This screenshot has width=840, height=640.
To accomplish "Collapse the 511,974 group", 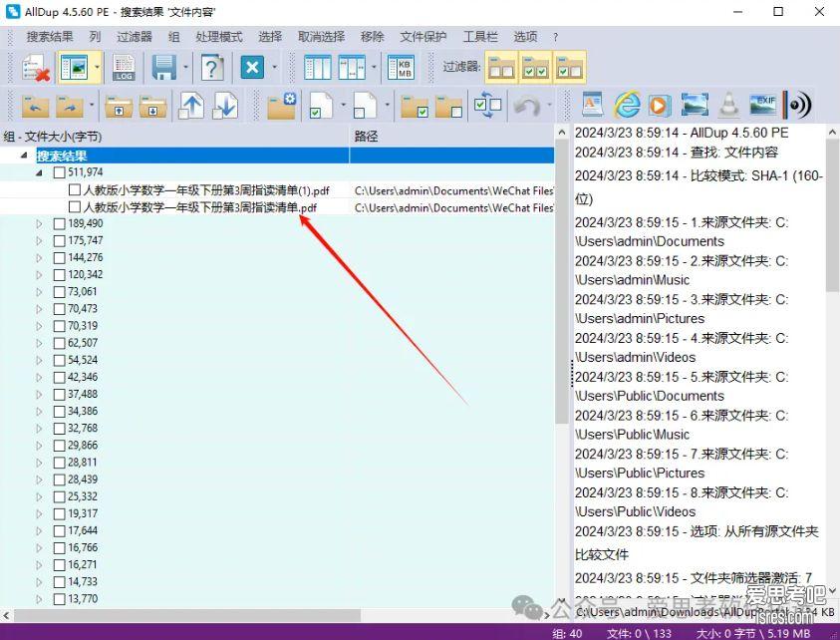I will (x=40, y=172).
